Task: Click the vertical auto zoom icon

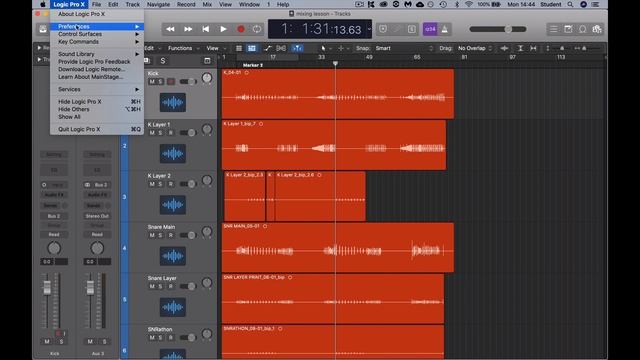Action: [520, 48]
